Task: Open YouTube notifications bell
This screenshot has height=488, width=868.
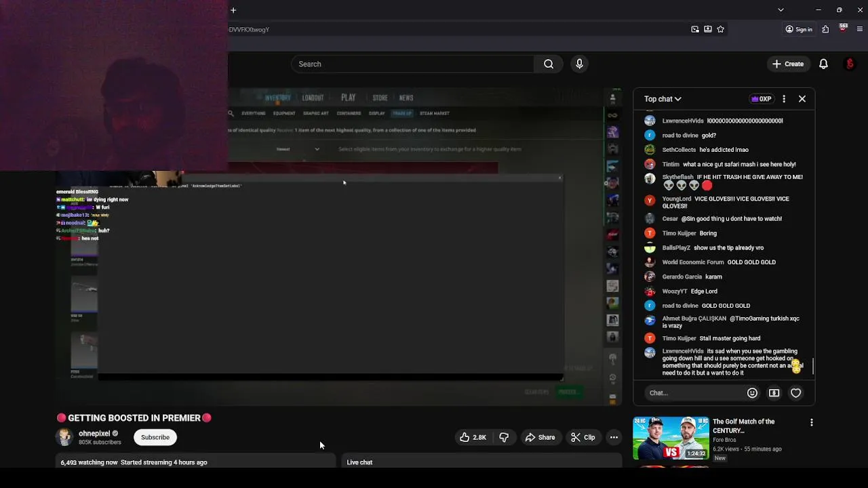Action: coord(823,64)
